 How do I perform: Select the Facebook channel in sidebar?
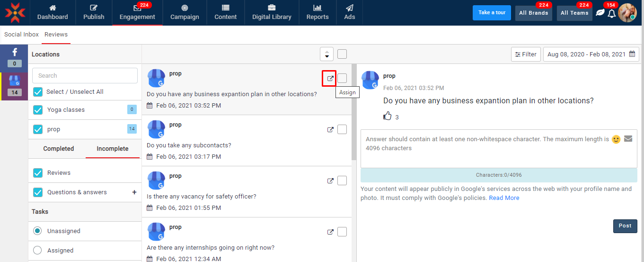[x=15, y=56]
